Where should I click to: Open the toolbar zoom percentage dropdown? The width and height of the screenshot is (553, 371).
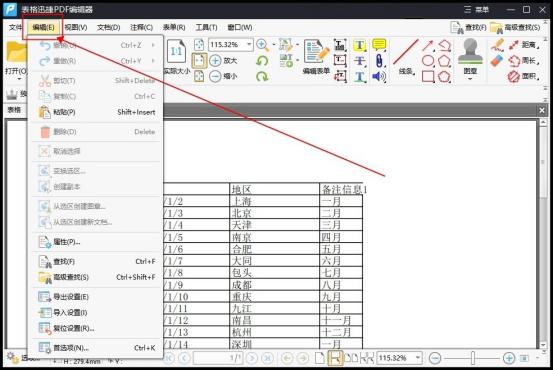[x=249, y=45]
